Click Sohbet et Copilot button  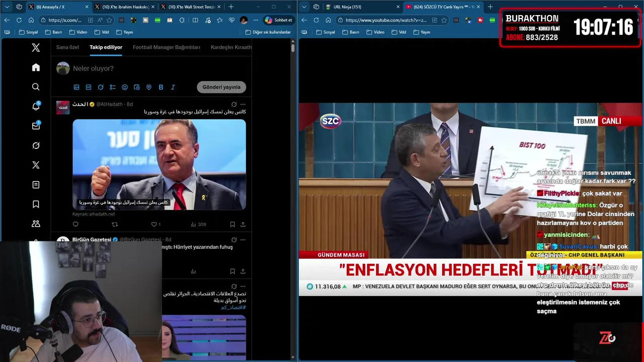click(279, 20)
